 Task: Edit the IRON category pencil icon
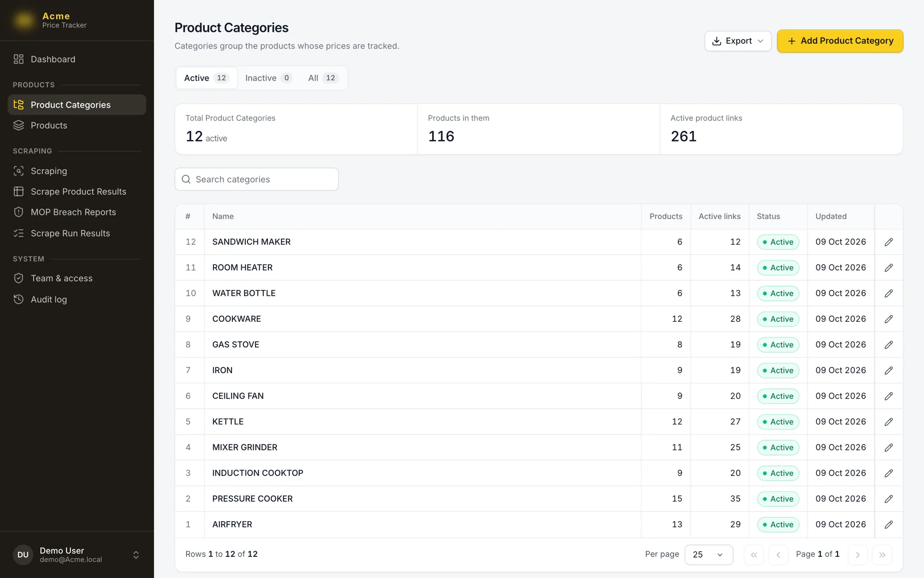[x=888, y=370]
